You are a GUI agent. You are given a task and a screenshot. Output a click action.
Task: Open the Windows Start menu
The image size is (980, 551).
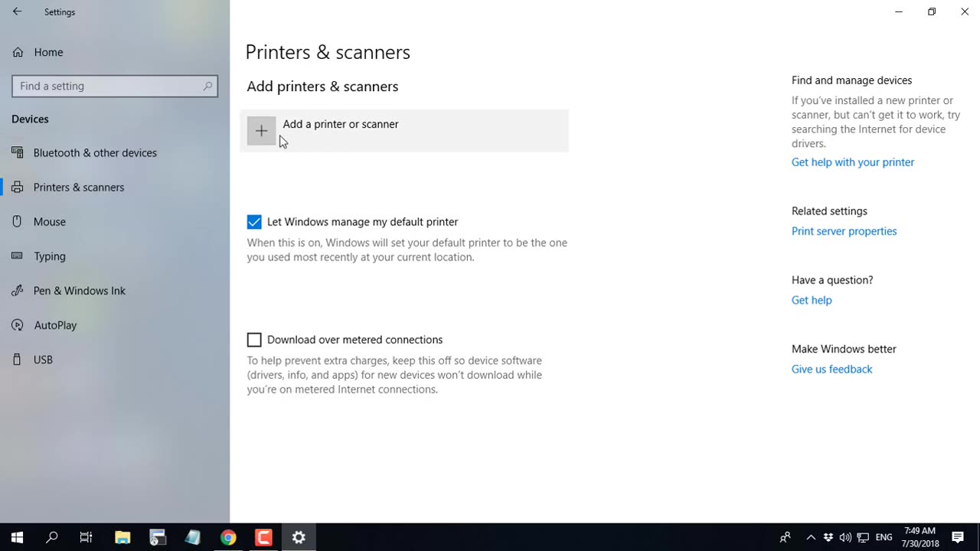click(x=17, y=537)
